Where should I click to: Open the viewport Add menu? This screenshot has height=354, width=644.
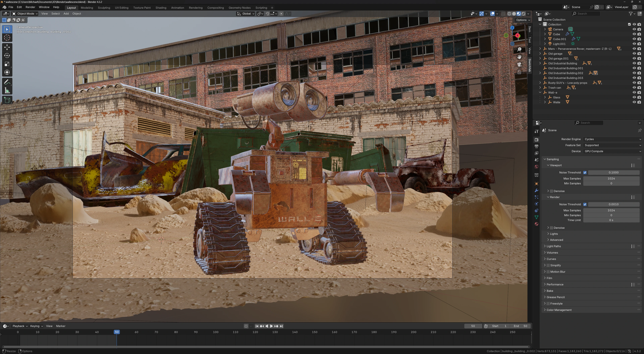click(x=66, y=14)
